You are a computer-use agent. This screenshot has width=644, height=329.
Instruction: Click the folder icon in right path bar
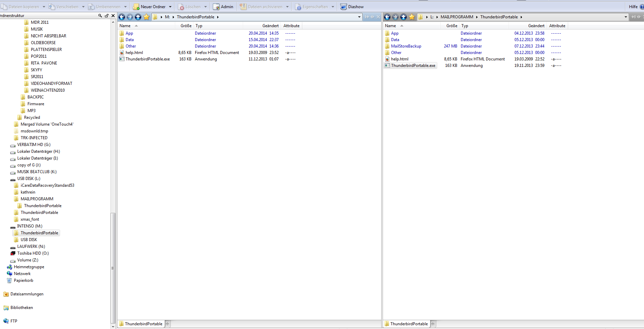[x=421, y=17]
